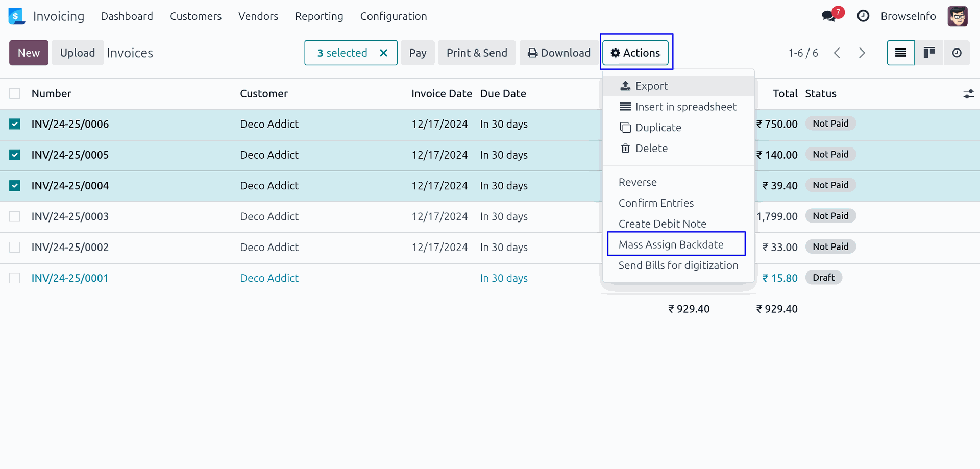Open the Reporting menu
The height and width of the screenshot is (469, 980).
[x=319, y=16]
